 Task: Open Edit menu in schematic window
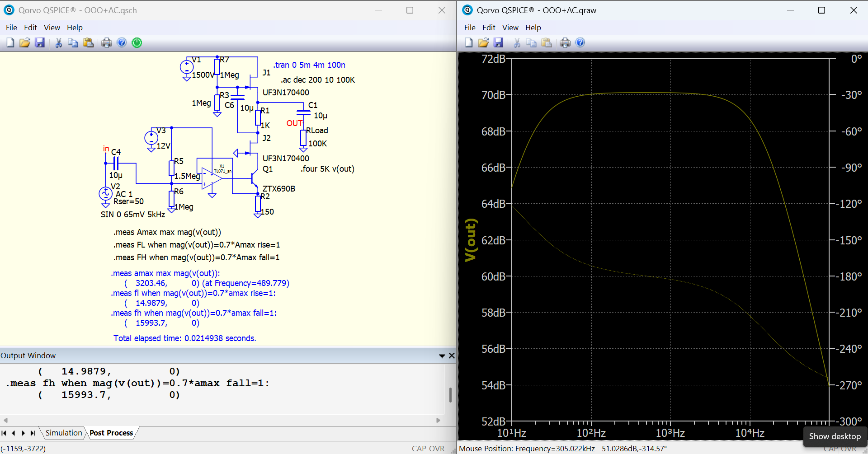30,28
